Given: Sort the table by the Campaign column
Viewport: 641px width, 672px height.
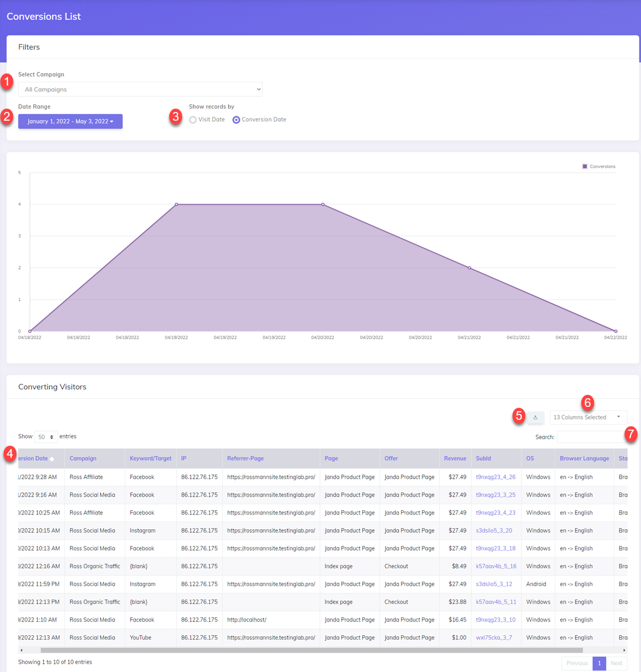Looking at the screenshot, I should point(83,458).
